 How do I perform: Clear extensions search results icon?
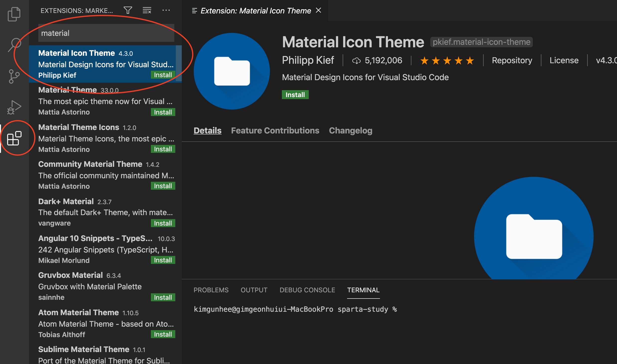pos(147,10)
